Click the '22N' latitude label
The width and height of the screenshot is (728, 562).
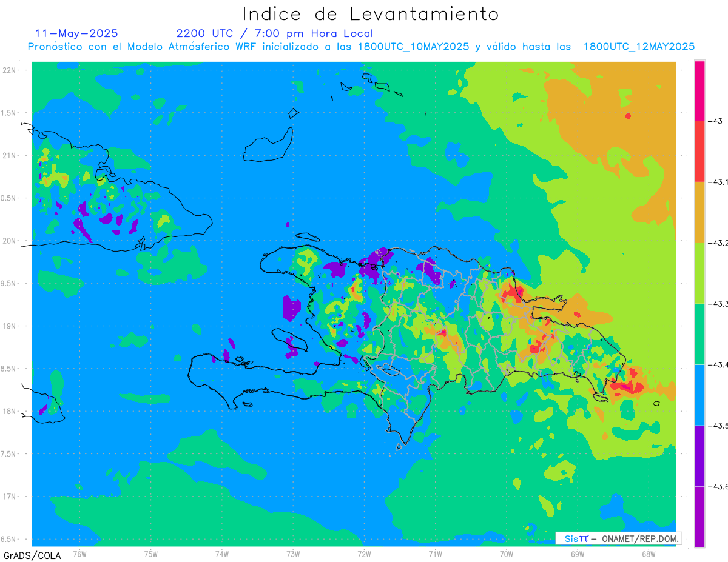point(10,70)
